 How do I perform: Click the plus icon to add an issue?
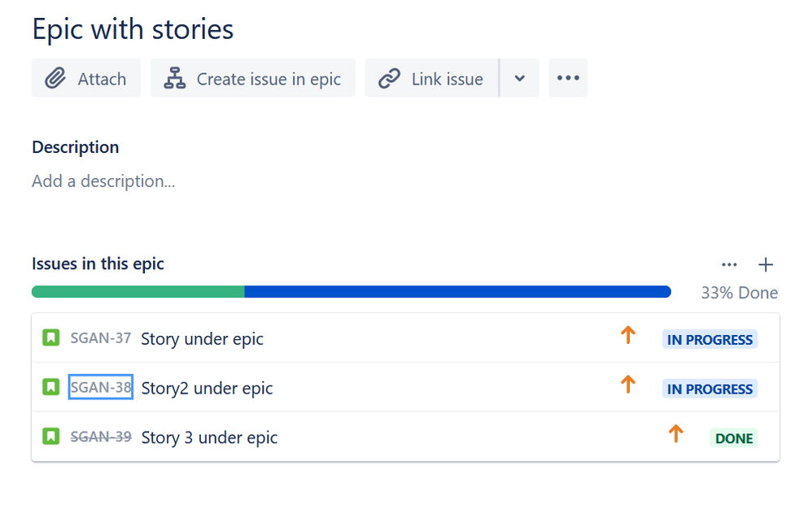pos(766,264)
